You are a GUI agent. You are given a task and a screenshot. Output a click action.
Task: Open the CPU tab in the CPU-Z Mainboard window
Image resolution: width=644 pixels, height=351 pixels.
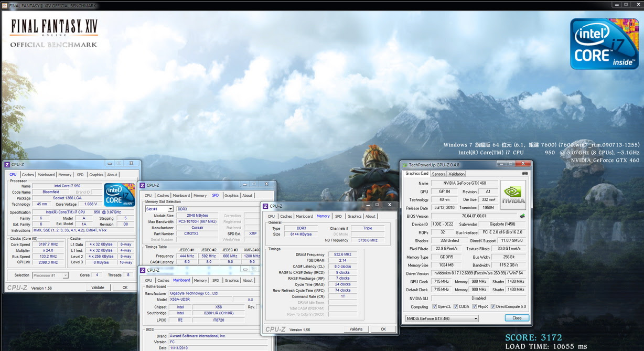148,281
